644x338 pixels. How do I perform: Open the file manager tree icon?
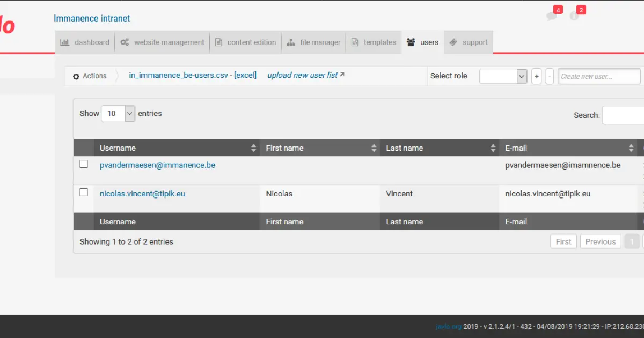290,42
